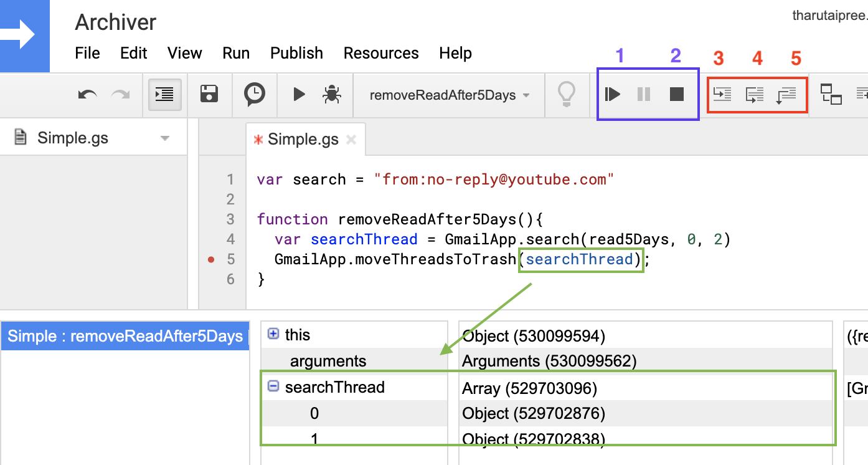Open the Publish menu
The image size is (868, 465).
(x=296, y=53)
